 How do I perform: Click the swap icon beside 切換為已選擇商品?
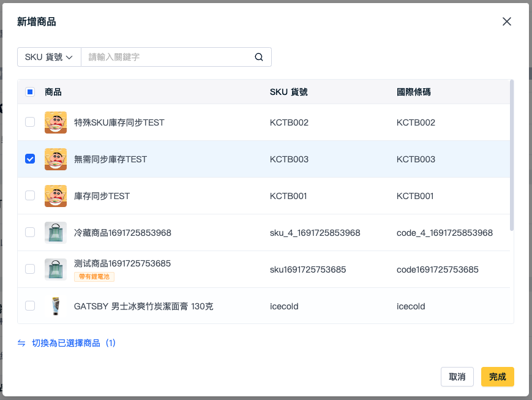click(x=21, y=343)
